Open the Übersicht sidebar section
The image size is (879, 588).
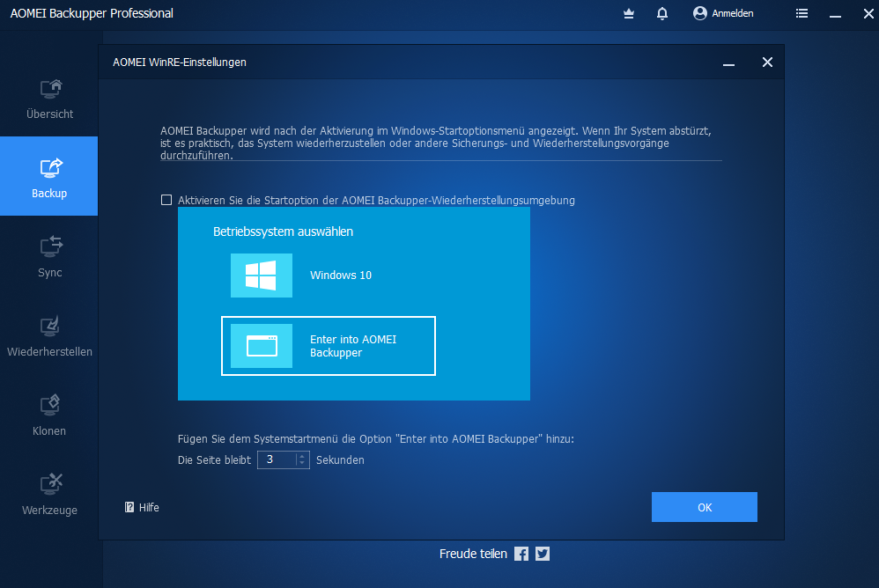click(x=49, y=99)
